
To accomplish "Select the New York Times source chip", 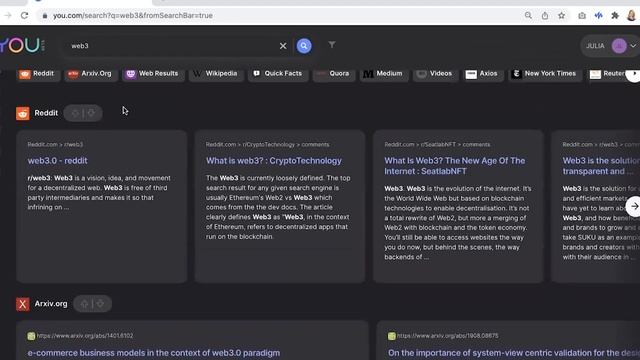I will tap(545, 74).
